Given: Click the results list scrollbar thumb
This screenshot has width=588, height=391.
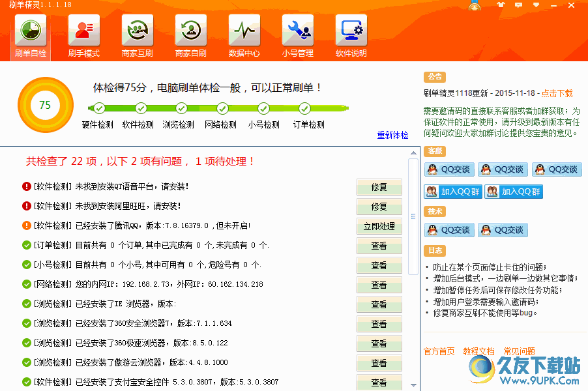Looking at the screenshot, I should pos(413,216).
